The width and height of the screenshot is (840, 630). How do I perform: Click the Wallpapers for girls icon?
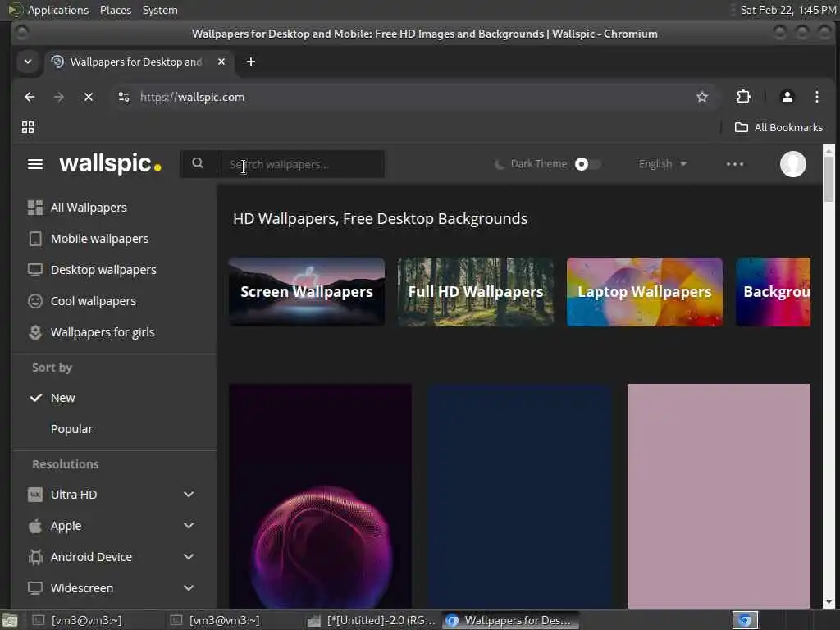point(35,332)
